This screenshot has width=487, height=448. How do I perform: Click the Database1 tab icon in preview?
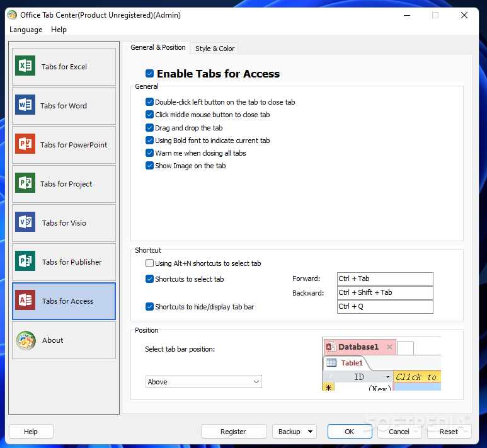[x=331, y=347]
